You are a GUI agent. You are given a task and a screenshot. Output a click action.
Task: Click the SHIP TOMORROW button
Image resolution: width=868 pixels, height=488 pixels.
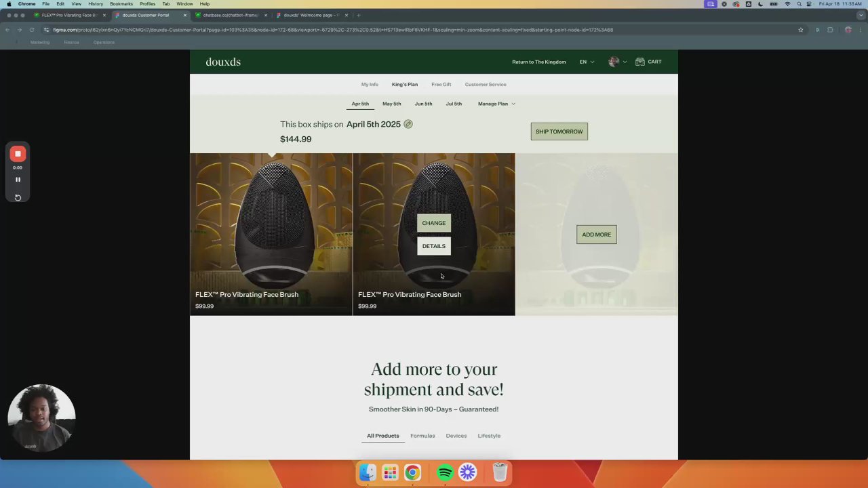(559, 131)
